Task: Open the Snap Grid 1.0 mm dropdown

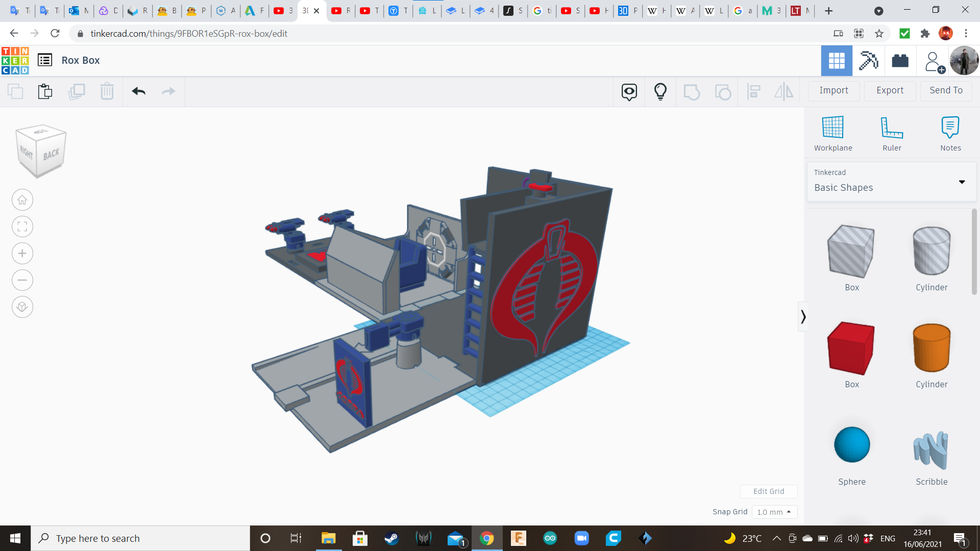Action: 774,512
